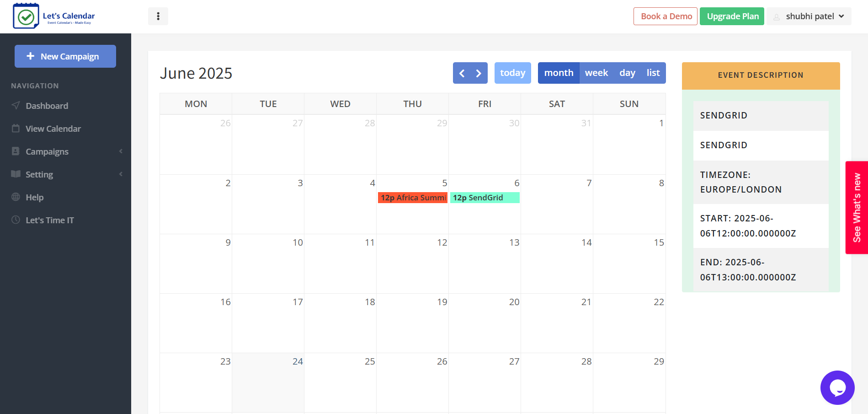
Task: Switch the calendar to day view
Action: pos(627,73)
